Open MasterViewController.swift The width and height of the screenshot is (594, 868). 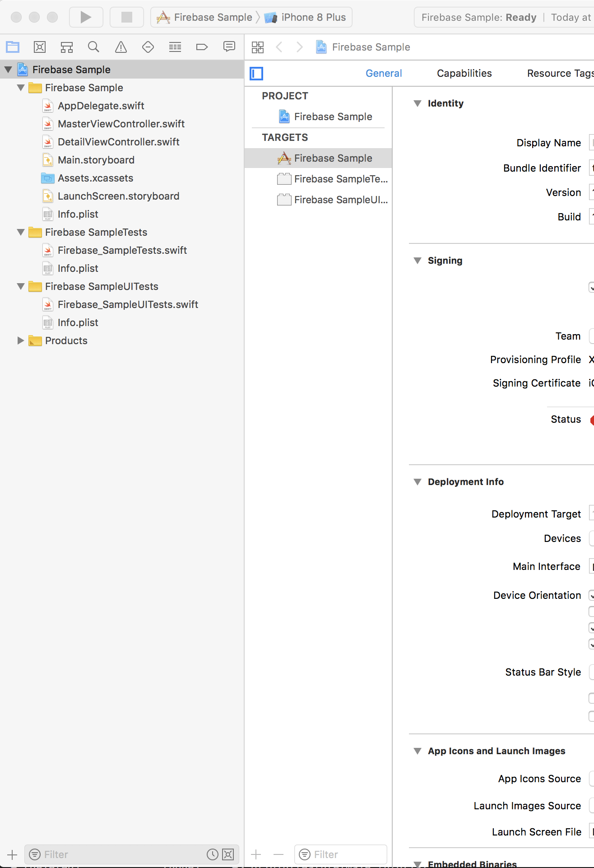tap(122, 124)
